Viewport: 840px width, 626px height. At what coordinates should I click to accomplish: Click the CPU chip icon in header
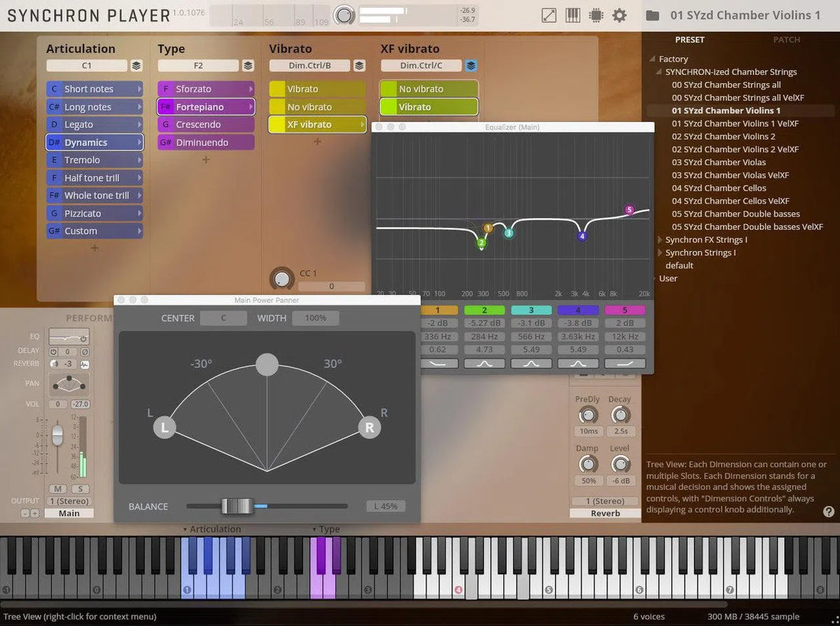pos(596,15)
